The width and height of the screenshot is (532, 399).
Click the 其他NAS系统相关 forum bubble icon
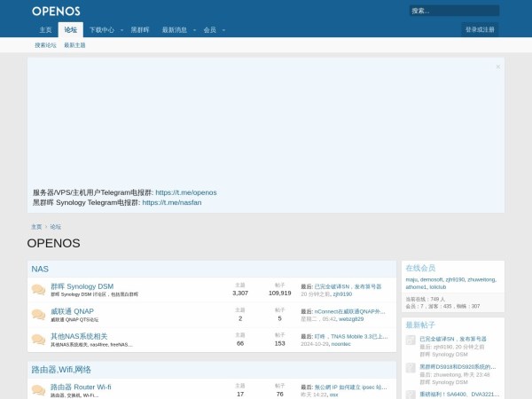(x=38, y=340)
